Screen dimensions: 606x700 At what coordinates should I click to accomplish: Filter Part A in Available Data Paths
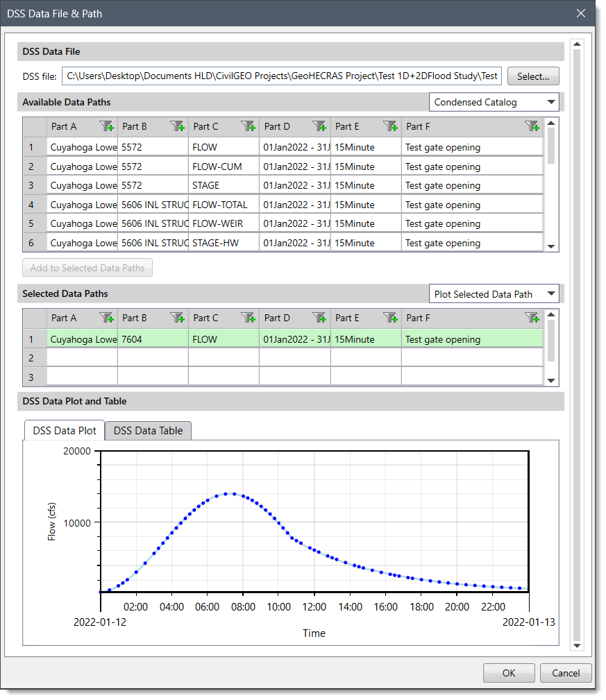[x=106, y=126]
